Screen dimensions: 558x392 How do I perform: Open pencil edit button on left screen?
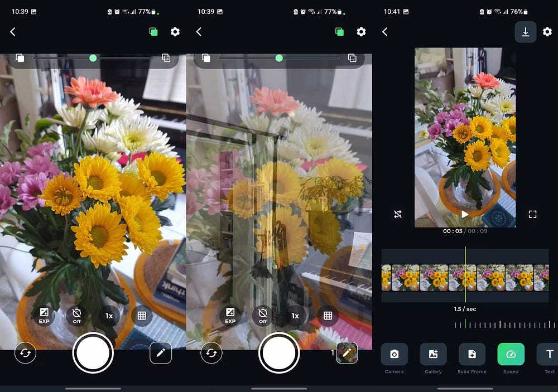click(x=161, y=353)
